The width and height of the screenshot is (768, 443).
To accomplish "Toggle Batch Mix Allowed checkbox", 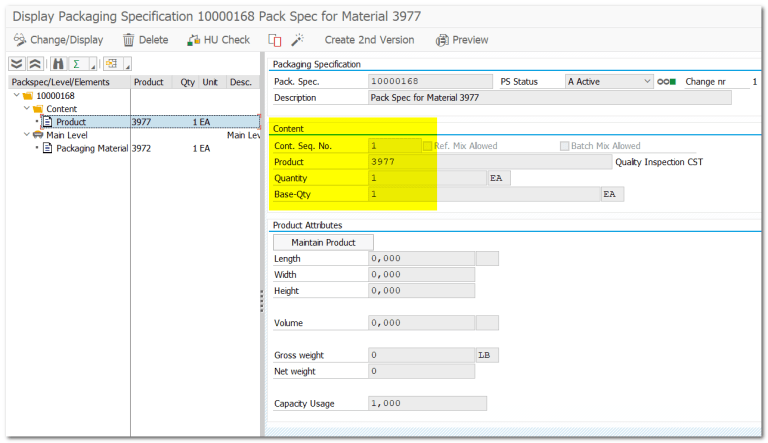I will pyautogui.click(x=564, y=146).
